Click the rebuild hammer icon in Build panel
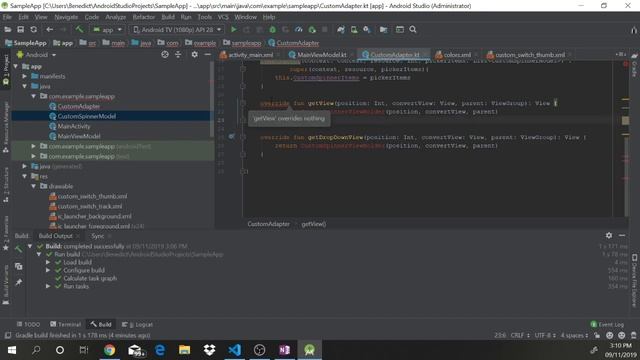Screen dimensions: 640x360 [x=18, y=249]
